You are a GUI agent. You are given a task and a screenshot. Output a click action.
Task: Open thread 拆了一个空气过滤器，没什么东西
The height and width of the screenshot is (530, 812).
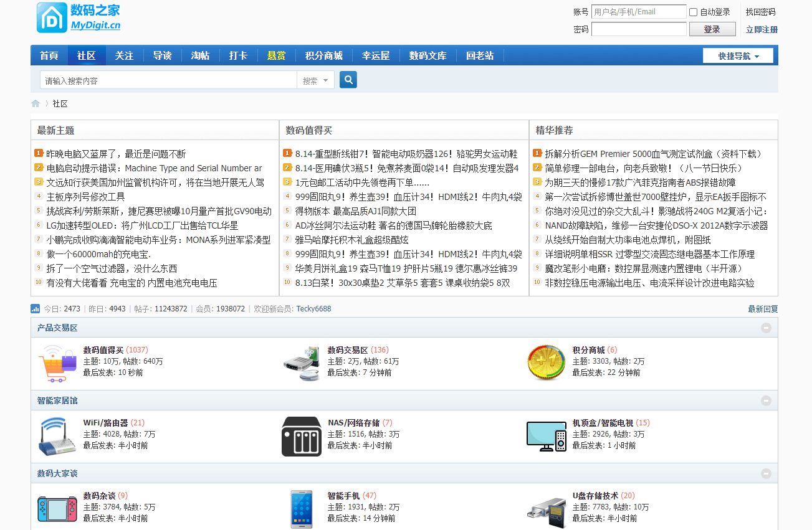tap(112, 268)
